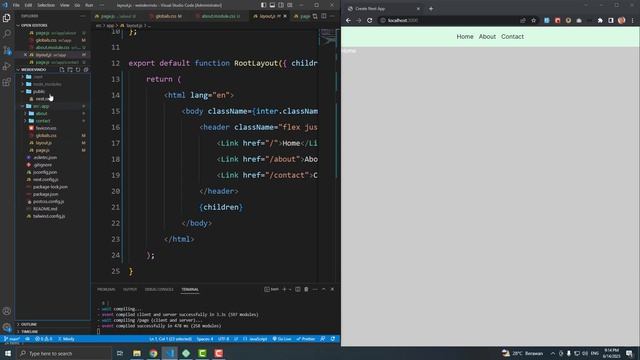Open the Selection menu

click(x=46, y=5)
